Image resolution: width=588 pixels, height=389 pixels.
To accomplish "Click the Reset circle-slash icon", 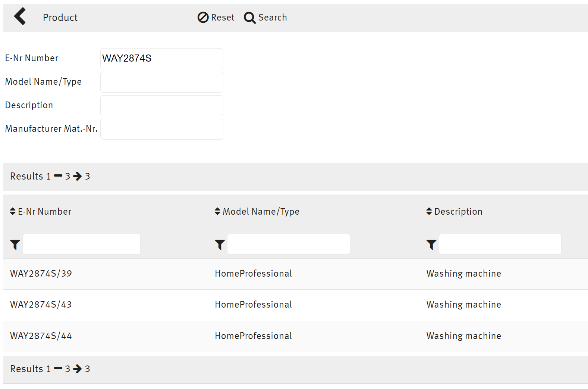I will [x=203, y=18].
